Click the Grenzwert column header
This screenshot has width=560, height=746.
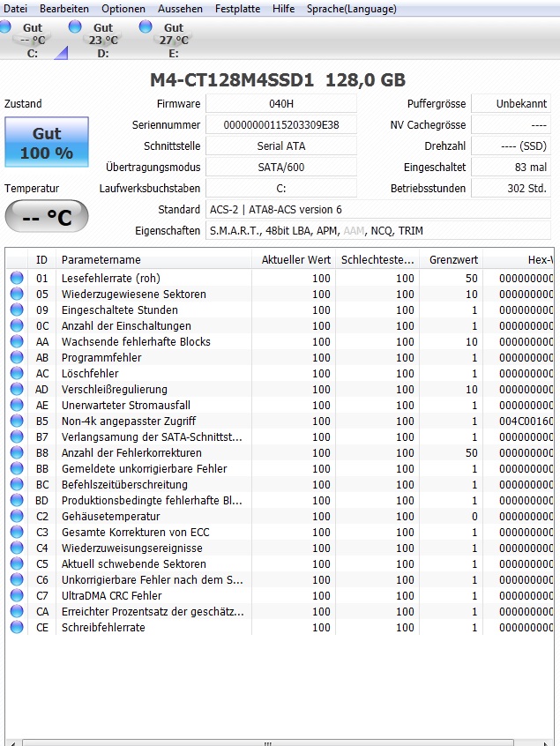point(451,260)
